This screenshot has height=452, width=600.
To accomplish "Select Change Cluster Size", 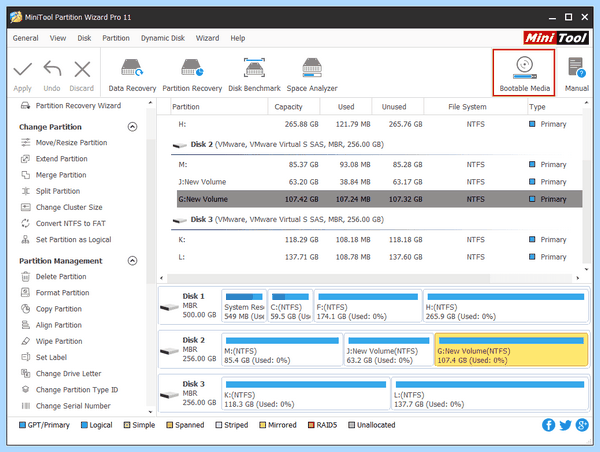I will pyautogui.click(x=69, y=207).
